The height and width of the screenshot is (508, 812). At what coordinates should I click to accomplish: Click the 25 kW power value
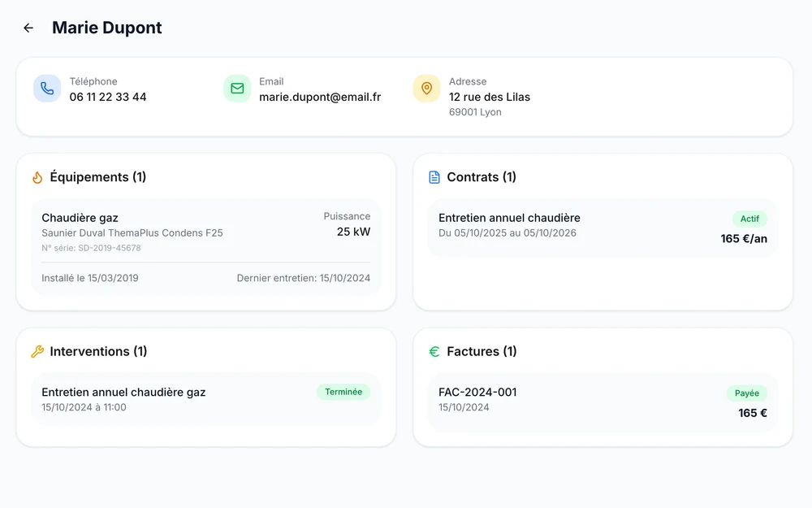354,232
